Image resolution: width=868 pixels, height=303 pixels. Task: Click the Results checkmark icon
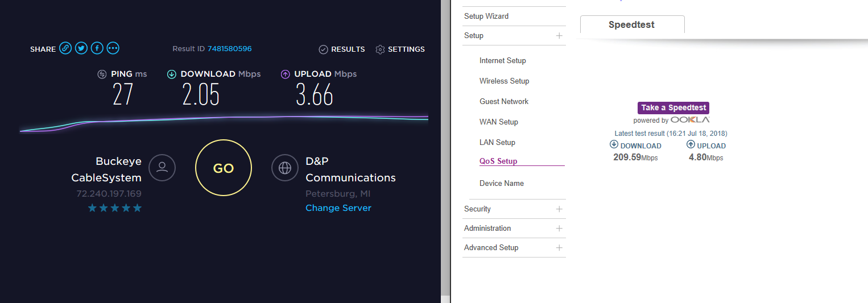tap(323, 49)
